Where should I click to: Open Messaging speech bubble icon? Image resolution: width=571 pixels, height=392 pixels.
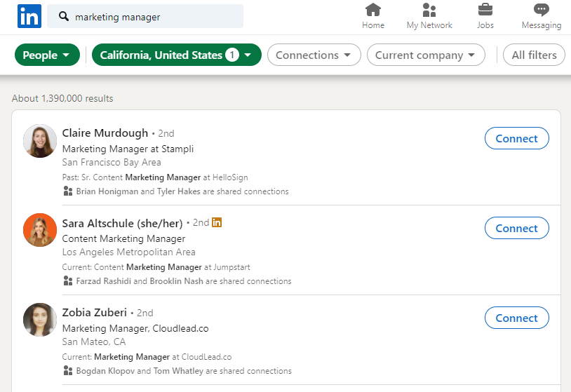pos(541,11)
